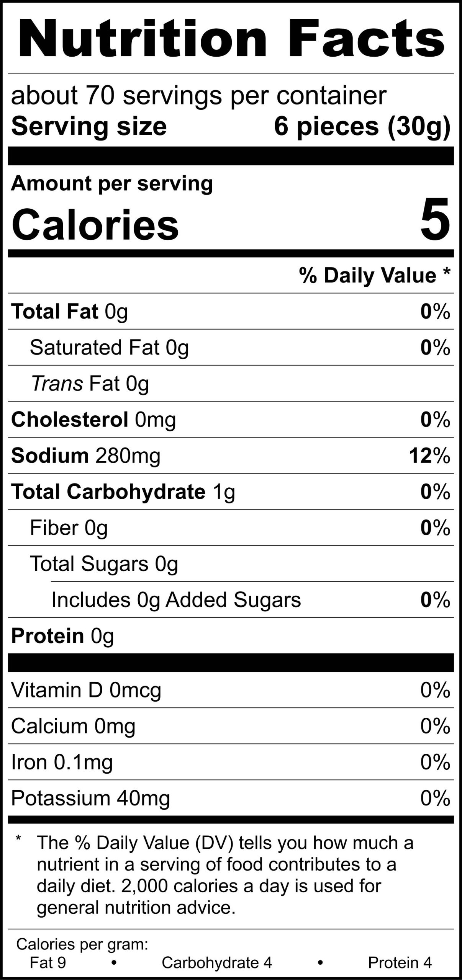Click the 12% sodium daily value
462x980 pixels.
[x=429, y=456]
